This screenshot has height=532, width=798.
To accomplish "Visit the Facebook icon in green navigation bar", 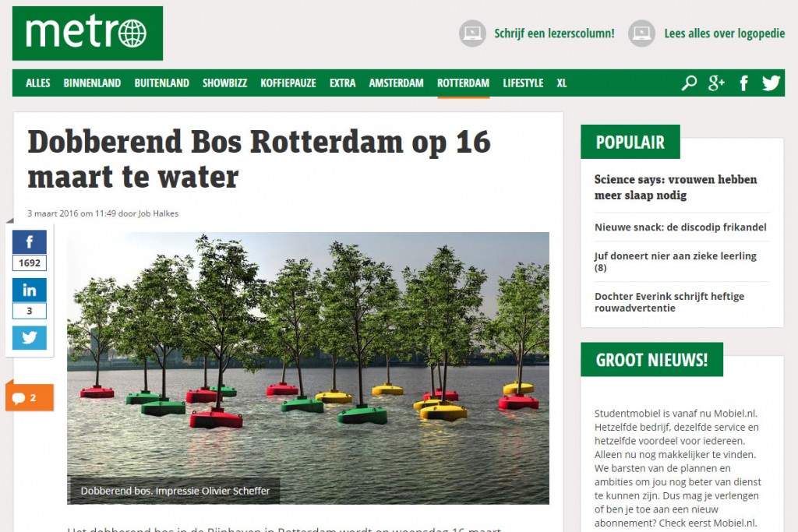I will pos(743,83).
